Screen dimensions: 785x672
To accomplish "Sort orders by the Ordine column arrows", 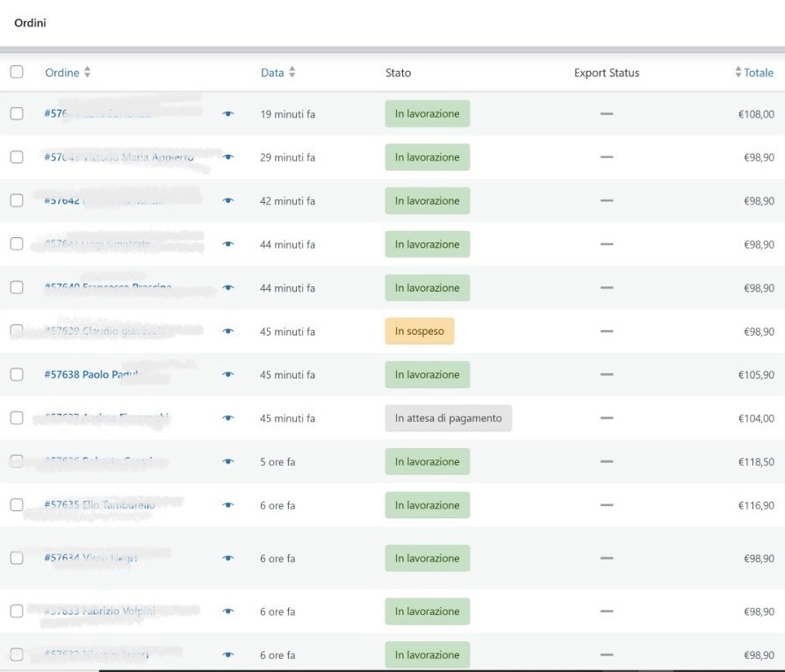I will tap(87, 73).
